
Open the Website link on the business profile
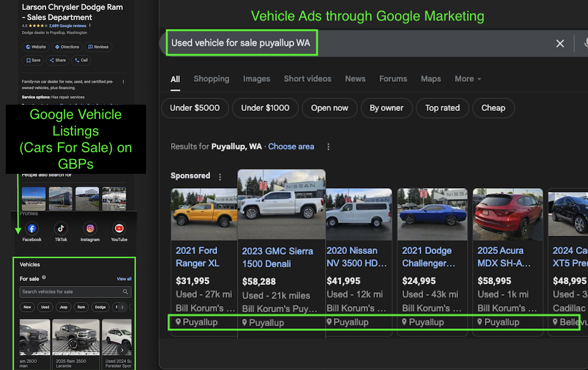click(35, 47)
